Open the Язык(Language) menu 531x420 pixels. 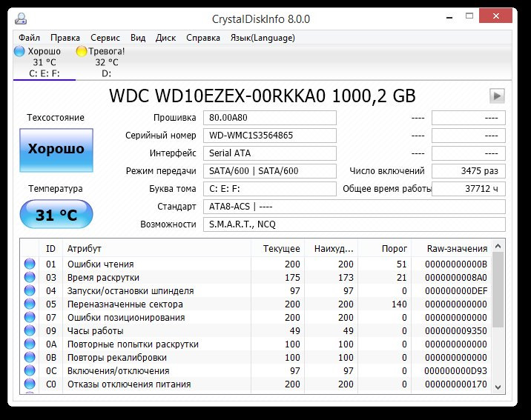point(263,38)
